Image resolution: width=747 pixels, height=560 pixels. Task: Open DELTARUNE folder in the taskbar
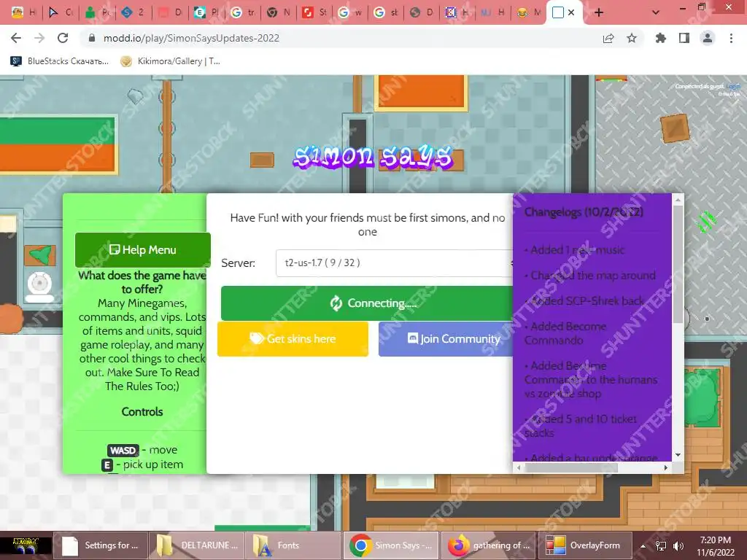click(197, 545)
